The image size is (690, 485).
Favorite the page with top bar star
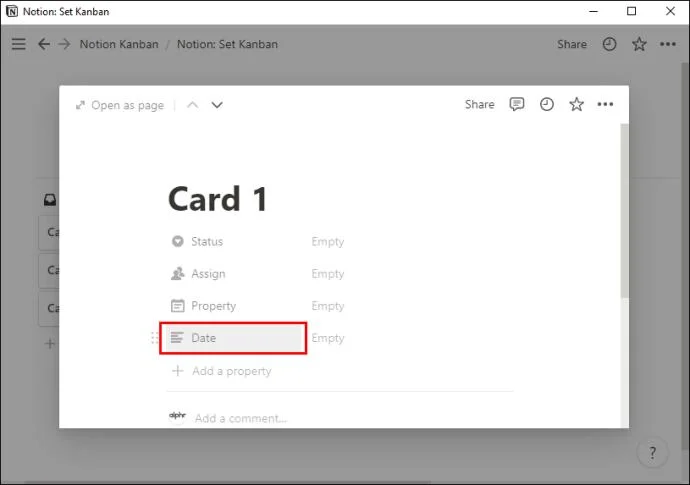coord(639,44)
